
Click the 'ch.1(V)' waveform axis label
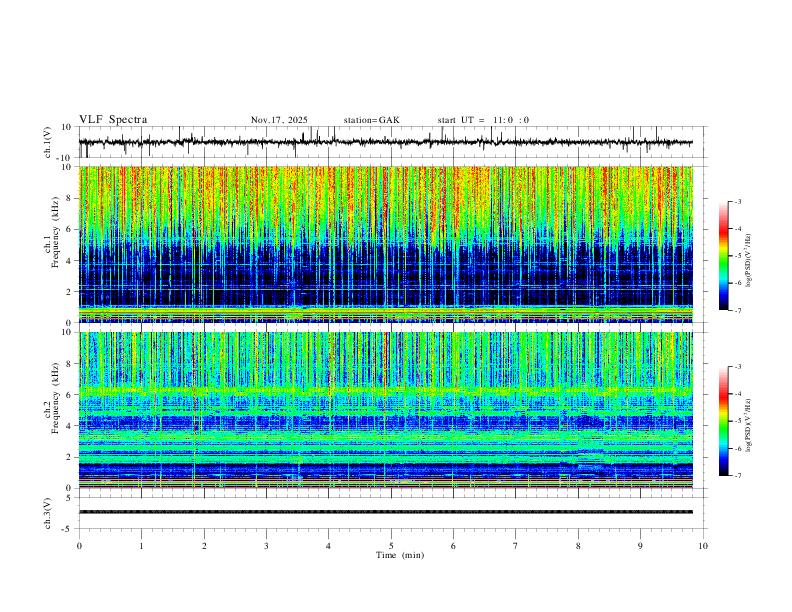pyautogui.click(x=48, y=142)
